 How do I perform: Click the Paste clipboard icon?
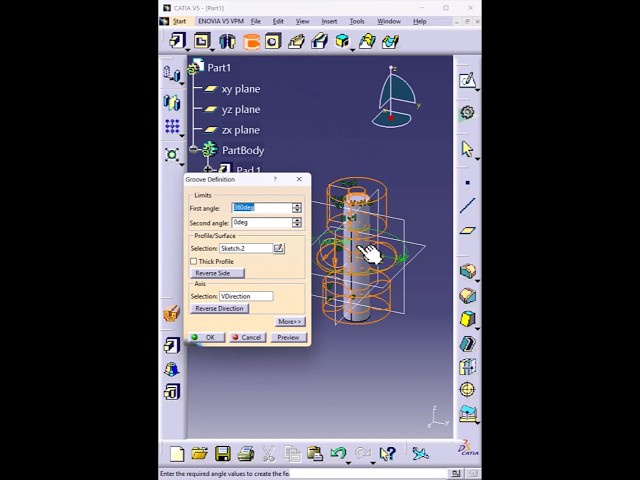(x=315, y=453)
